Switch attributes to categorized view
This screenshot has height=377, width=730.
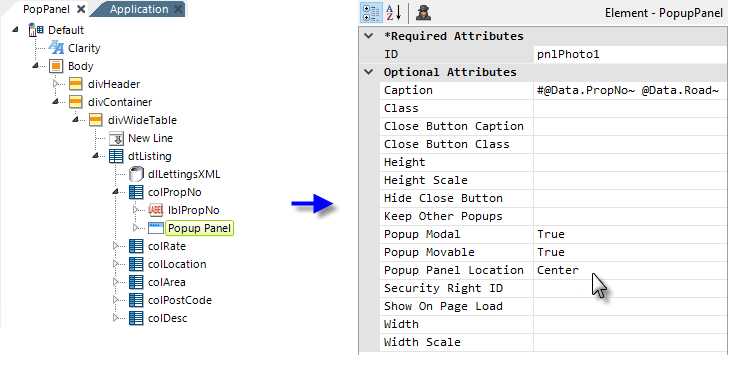coord(371,13)
